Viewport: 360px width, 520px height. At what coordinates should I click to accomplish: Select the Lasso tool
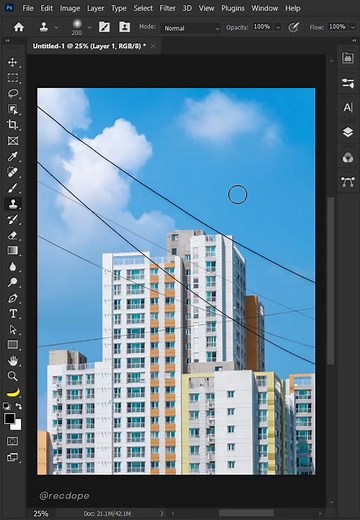(x=13, y=94)
